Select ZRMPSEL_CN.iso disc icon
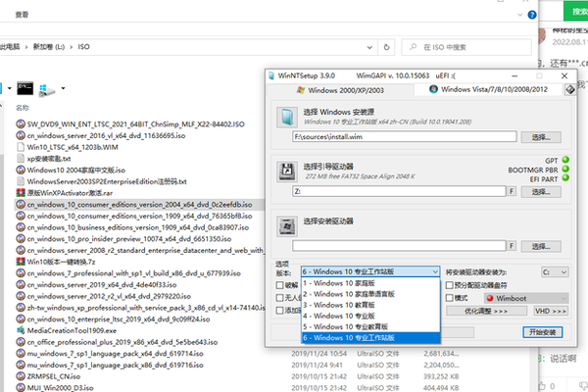Image resolution: width=588 pixels, height=392 pixels. click(x=21, y=376)
